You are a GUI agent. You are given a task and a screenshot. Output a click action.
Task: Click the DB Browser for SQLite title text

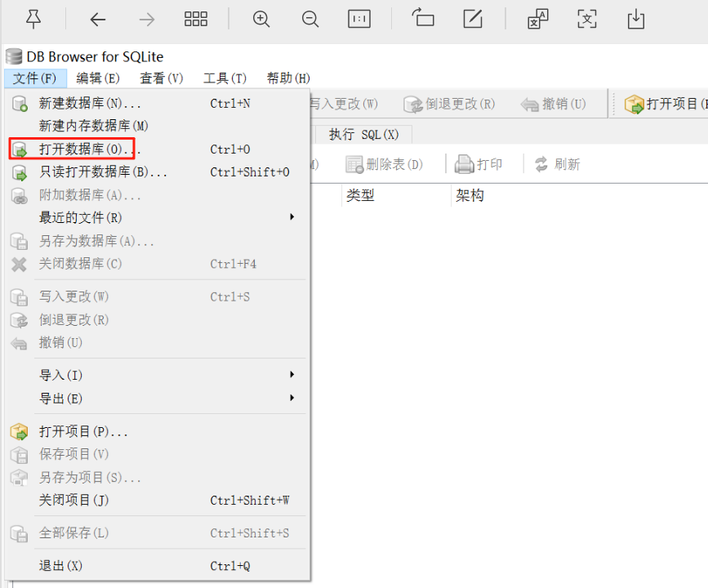(x=96, y=57)
